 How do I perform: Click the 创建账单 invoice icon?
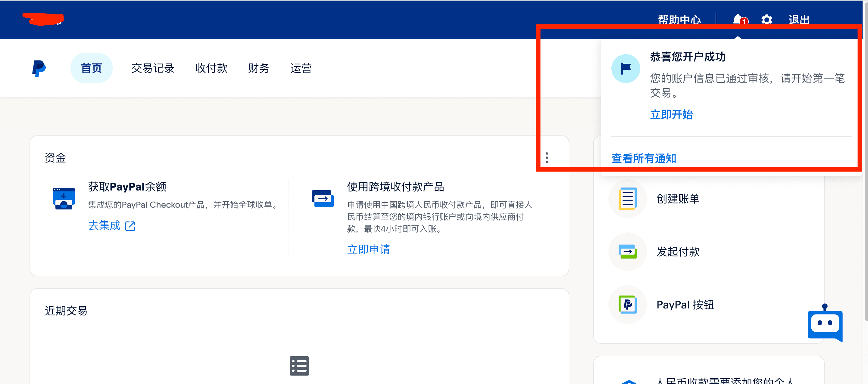tap(627, 199)
